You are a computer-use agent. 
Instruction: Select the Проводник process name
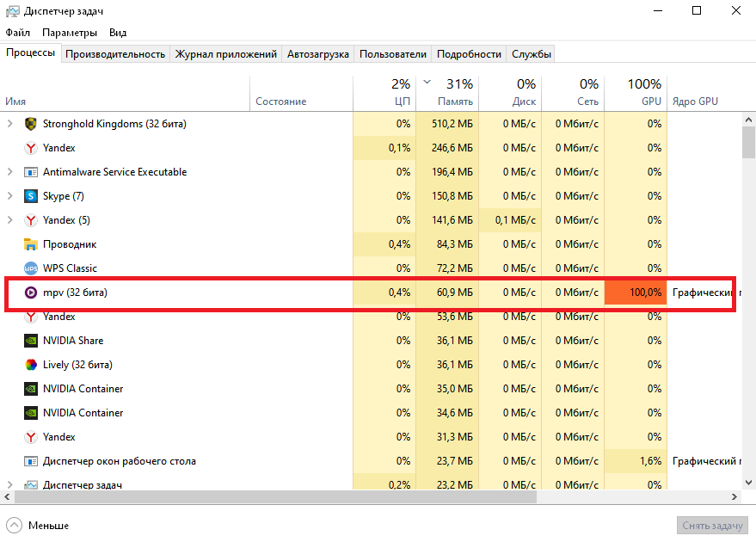[70, 244]
